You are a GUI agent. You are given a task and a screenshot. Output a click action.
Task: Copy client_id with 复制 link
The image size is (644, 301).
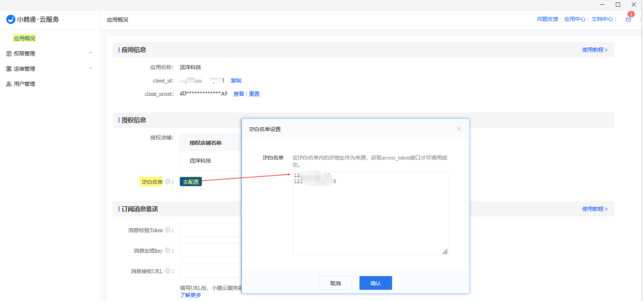(x=236, y=80)
